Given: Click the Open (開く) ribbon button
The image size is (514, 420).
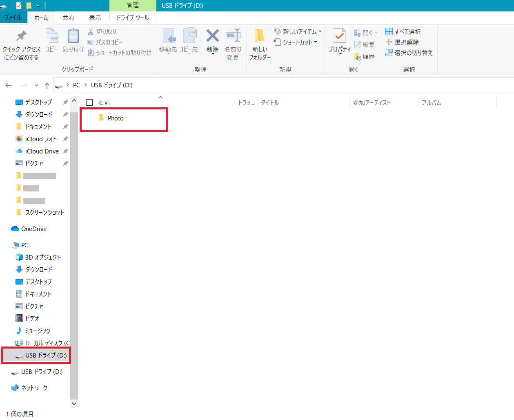Looking at the screenshot, I should point(366,33).
